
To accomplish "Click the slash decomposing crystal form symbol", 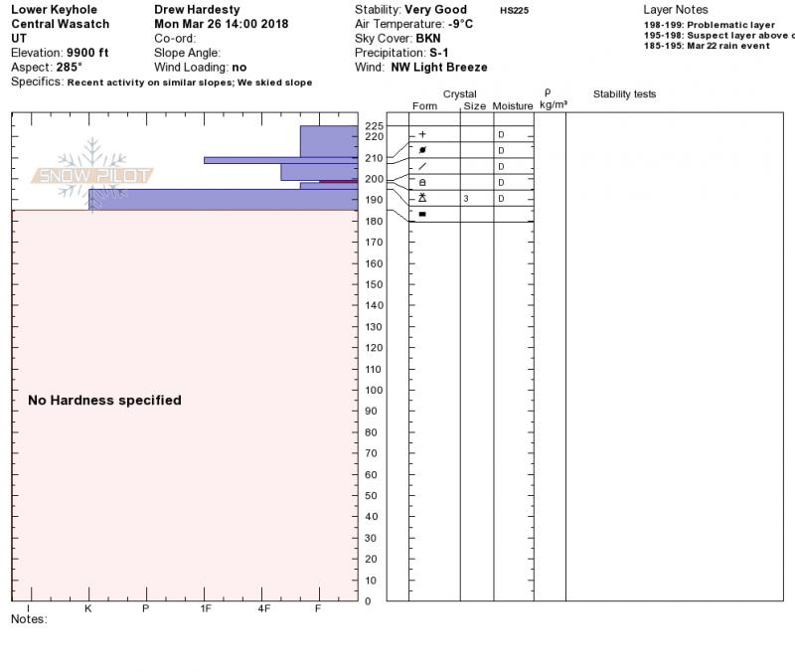I will pyautogui.click(x=422, y=166).
